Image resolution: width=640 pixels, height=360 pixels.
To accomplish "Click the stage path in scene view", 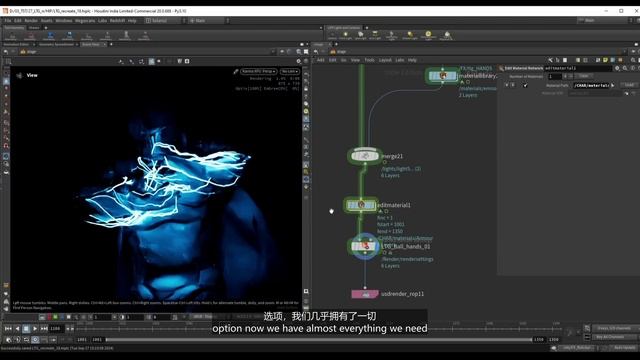I will 32,52.
